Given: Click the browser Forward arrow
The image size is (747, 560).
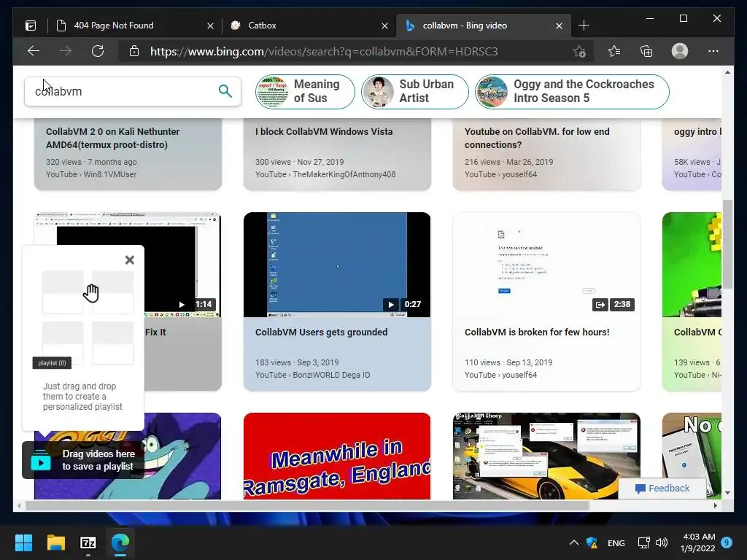Looking at the screenshot, I should coord(66,51).
